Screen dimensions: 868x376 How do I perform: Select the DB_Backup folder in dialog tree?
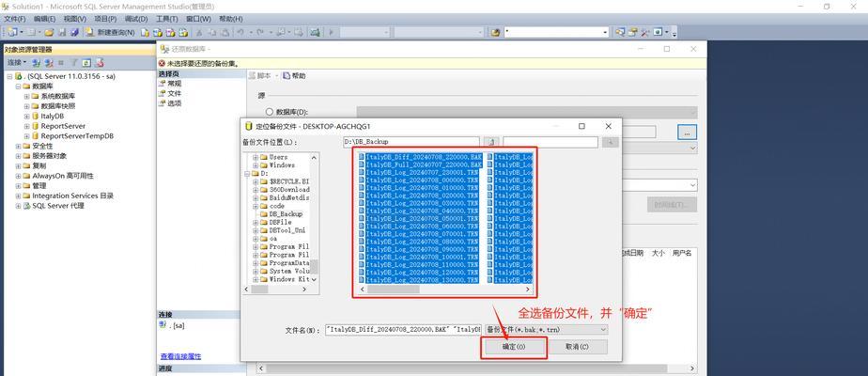point(286,213)
